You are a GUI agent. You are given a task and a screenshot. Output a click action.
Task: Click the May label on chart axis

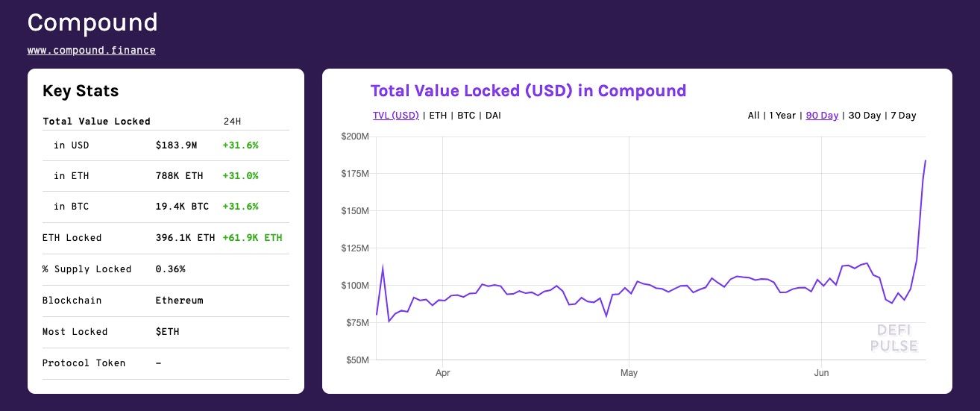629,372
